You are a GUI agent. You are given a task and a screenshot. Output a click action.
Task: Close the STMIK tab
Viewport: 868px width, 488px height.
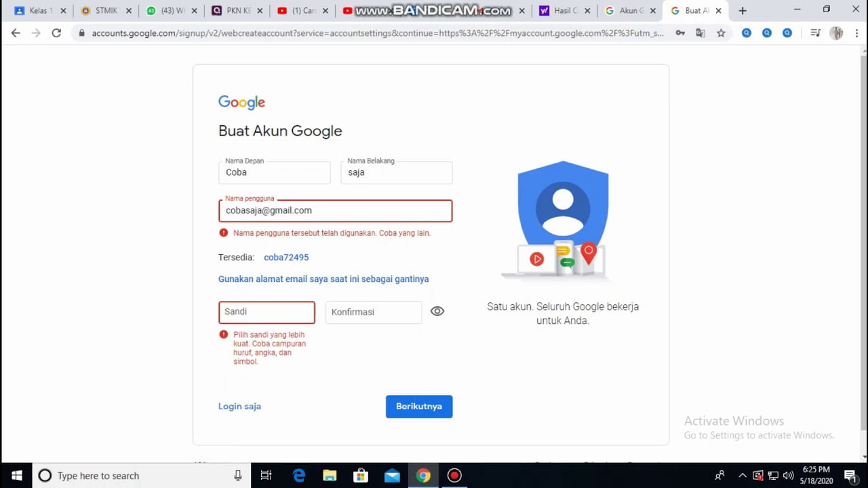(x=129, y=11)
